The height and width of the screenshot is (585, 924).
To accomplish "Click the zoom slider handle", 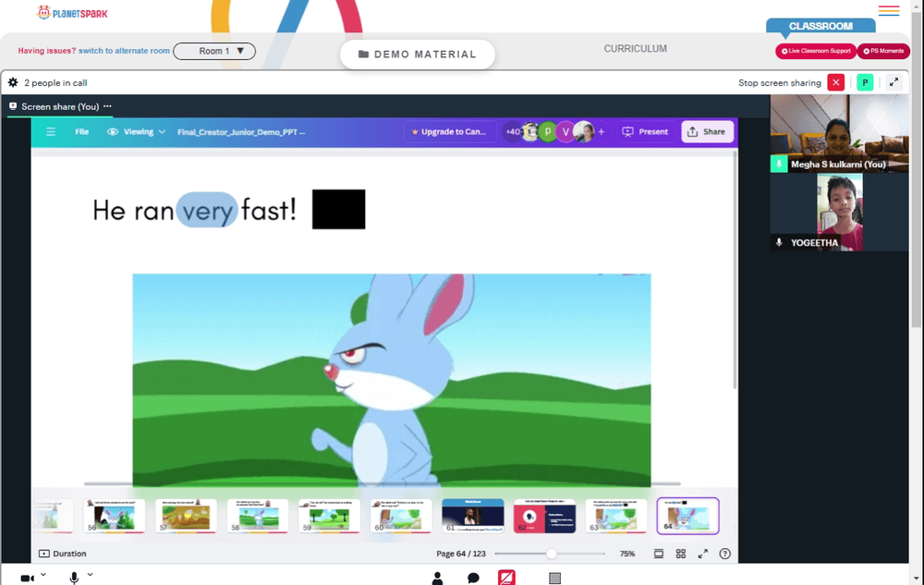I will click(x=551, y=554).
